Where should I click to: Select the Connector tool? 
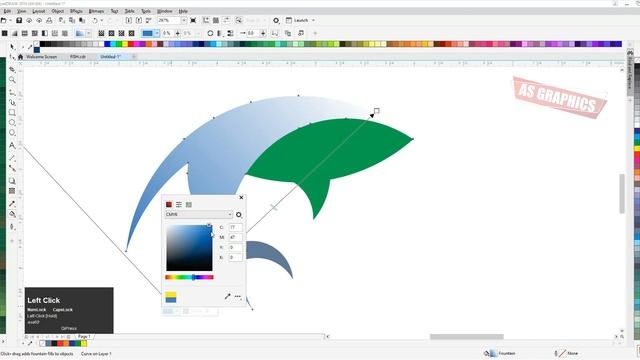12,168
